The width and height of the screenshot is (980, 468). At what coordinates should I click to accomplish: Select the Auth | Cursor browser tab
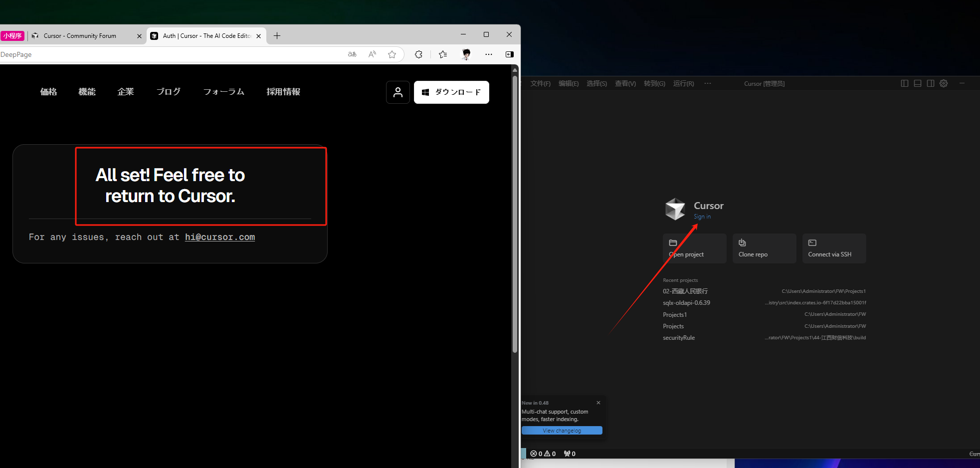(x=206, y=36)
